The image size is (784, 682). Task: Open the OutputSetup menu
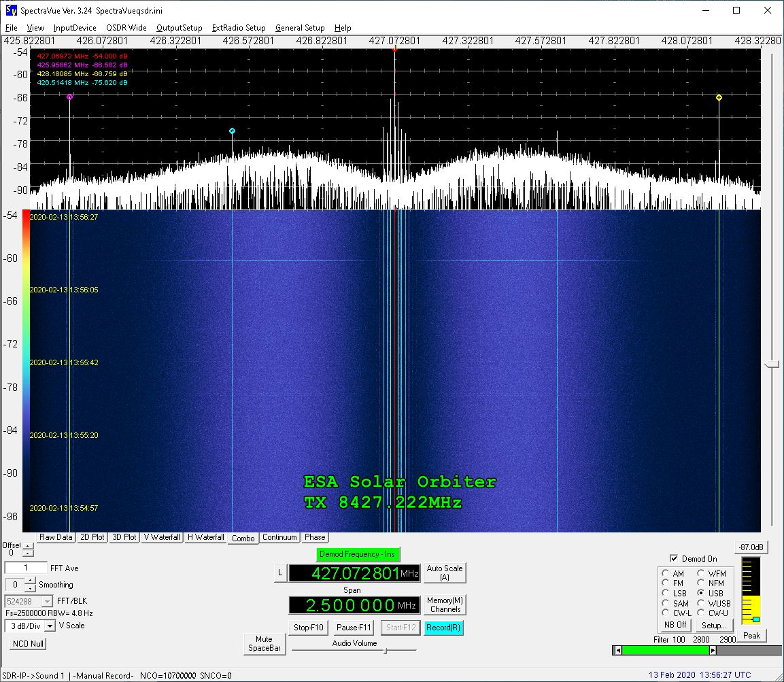pos(179,28)
